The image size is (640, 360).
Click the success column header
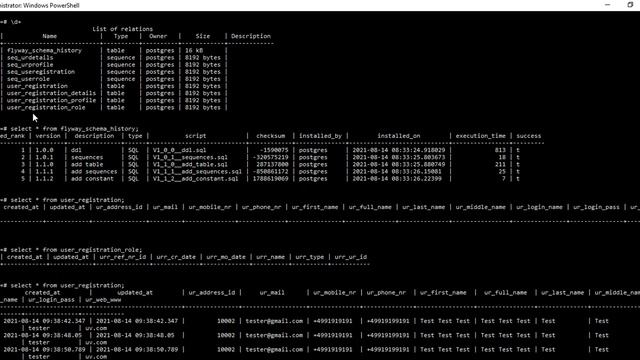click(529, 136)
